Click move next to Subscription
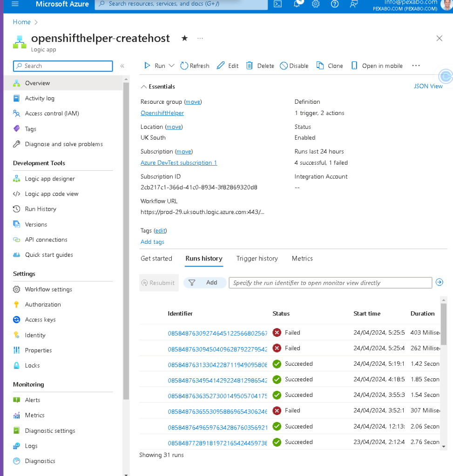453x476 pixels. point(184,152)
